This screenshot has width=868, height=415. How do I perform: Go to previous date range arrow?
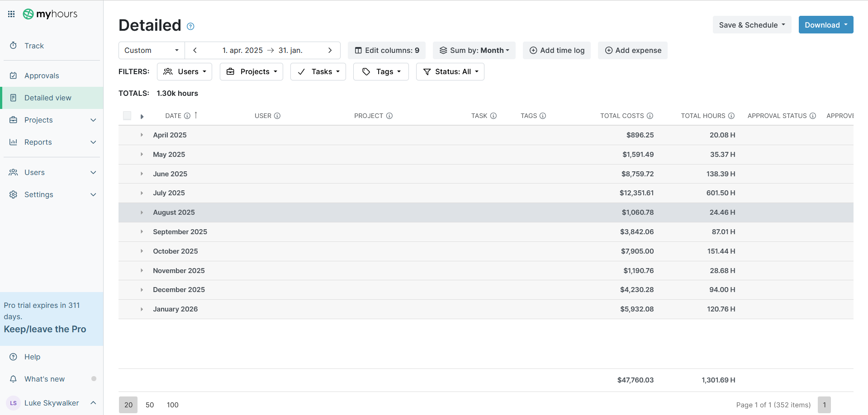tap(195, 50)
